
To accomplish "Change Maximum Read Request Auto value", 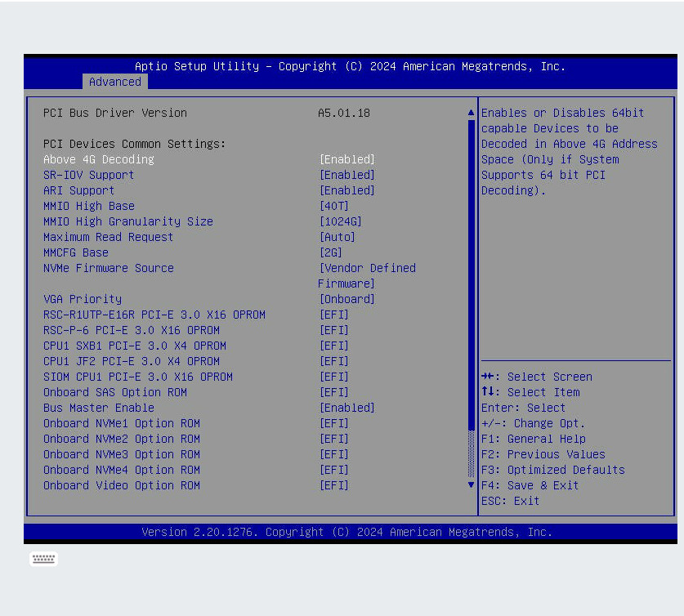I will coord(337,237).
